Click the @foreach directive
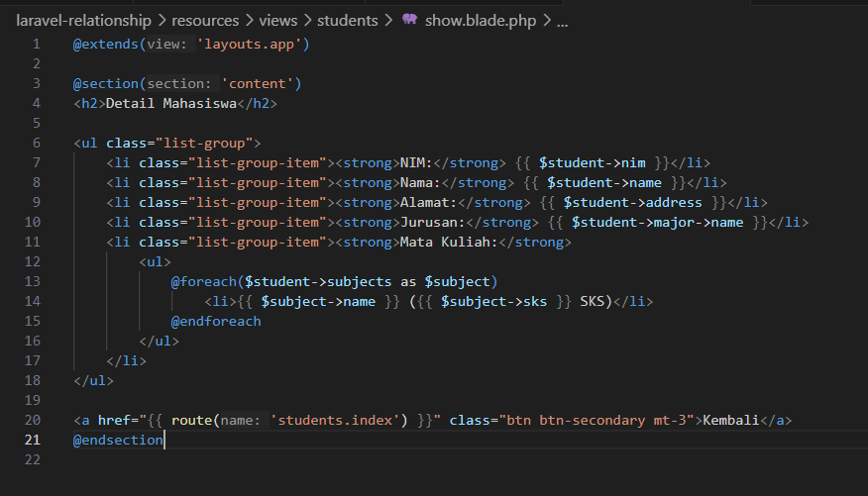The width and height of the screenshot is (868, 496). (x=203, y=281)
